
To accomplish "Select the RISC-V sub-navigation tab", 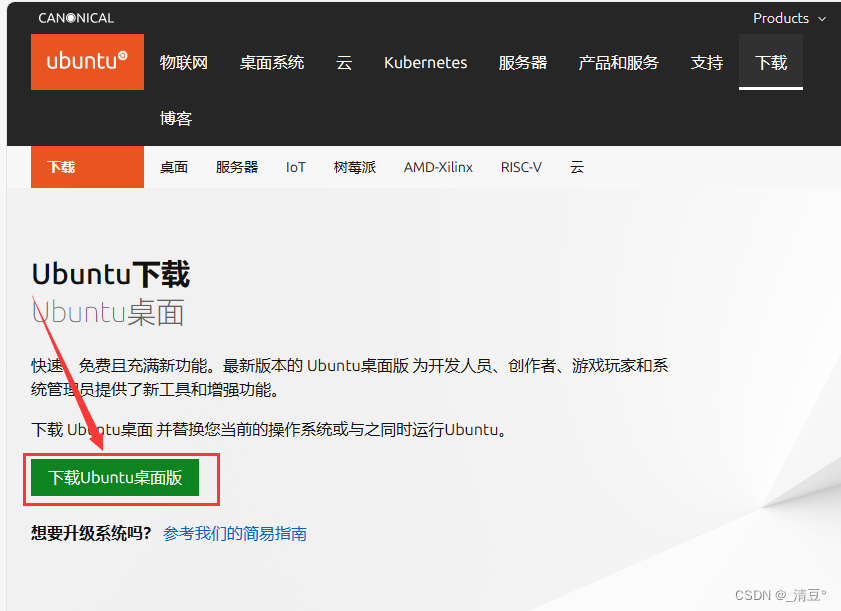I will [x=521, y=167].
